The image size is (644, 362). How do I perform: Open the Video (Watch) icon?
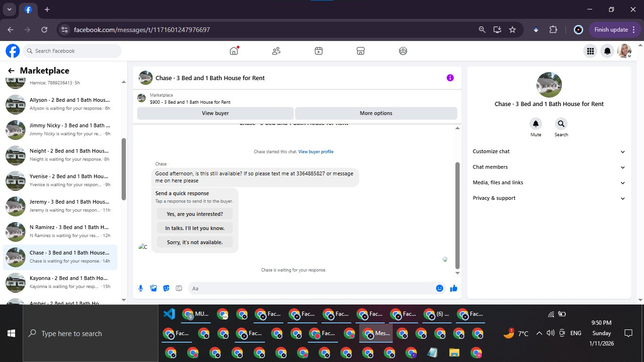(x=319, y=51)
